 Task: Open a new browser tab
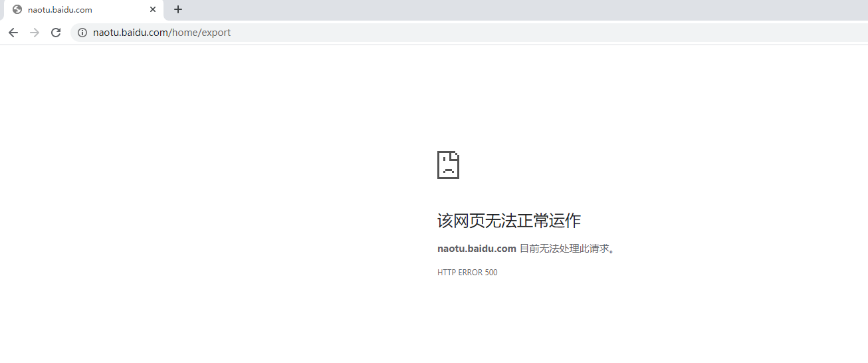[x=178, y=9]
